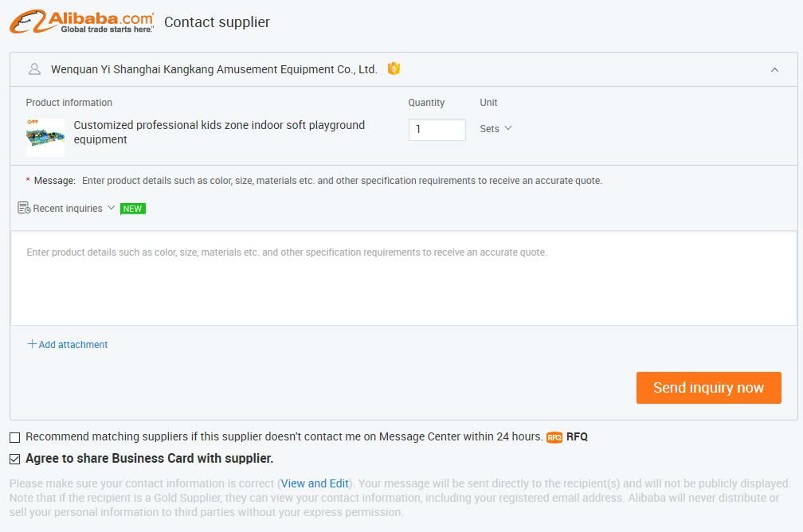This screenshot has height=532, width=803.
Task: Click the Alibaba.com logo
Action: [82, 22]
